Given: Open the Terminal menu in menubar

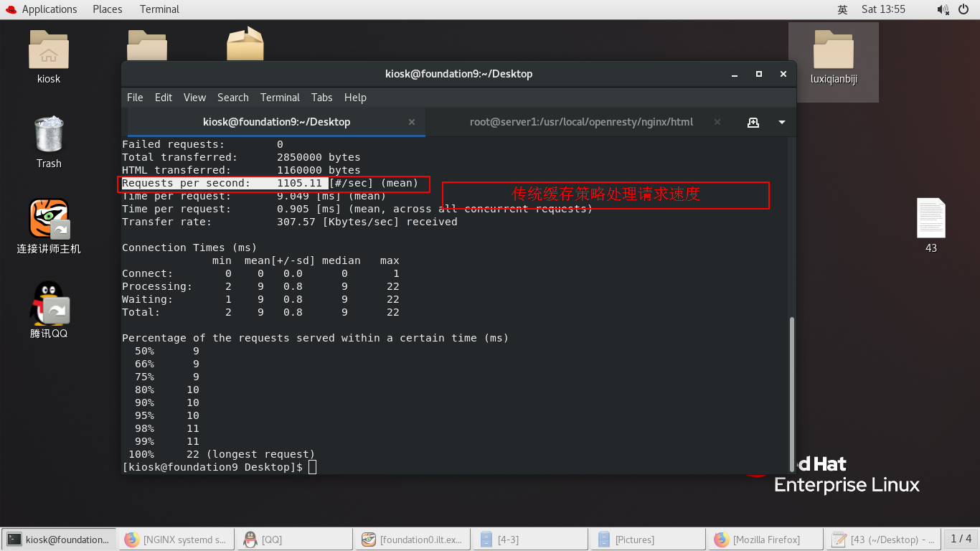Looking at the screenshot, I should coord(280,98).
